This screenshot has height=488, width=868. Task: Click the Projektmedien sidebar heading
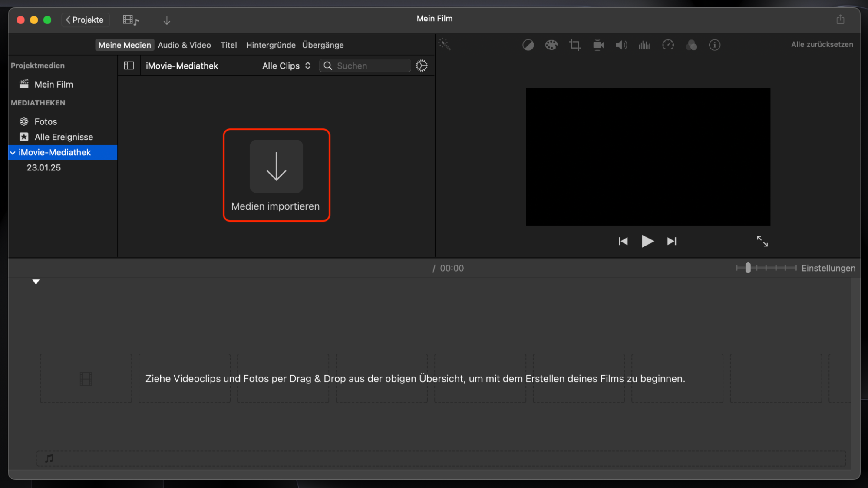38,66
